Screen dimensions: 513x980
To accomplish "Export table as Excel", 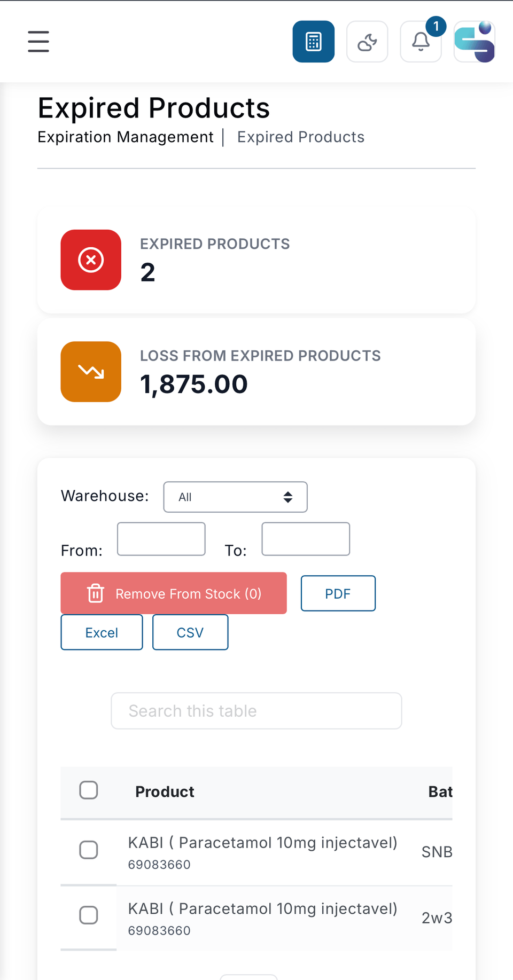I will click(102, 632).
